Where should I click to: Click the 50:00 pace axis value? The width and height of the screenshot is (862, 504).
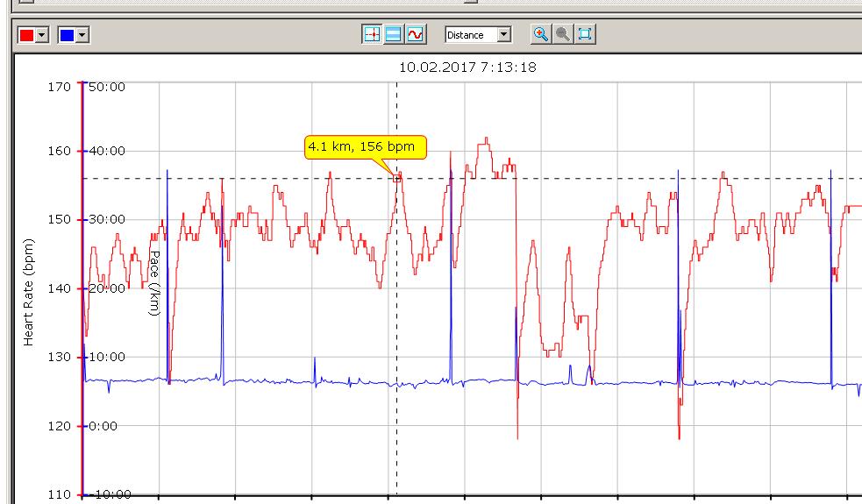[x=107, y=87]
